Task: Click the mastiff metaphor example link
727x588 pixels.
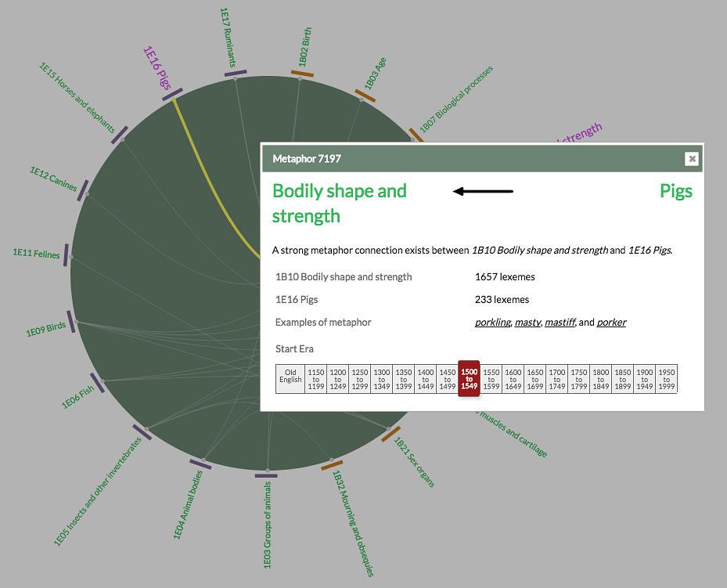Action: (560, 322)
